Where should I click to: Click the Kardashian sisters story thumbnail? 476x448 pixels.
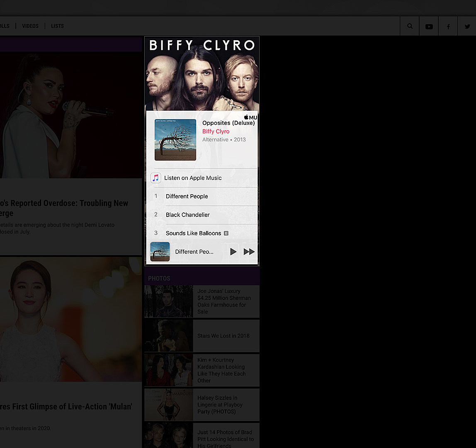[169, 370]
